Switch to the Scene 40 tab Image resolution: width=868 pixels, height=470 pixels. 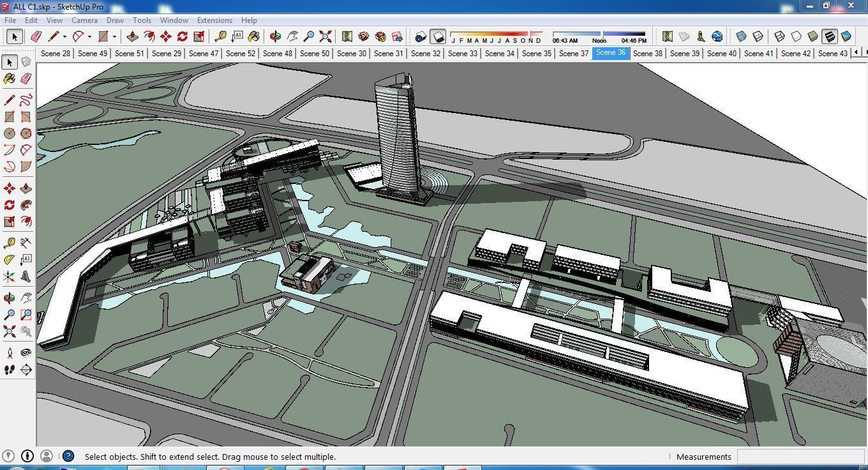(x=721, y=54)
